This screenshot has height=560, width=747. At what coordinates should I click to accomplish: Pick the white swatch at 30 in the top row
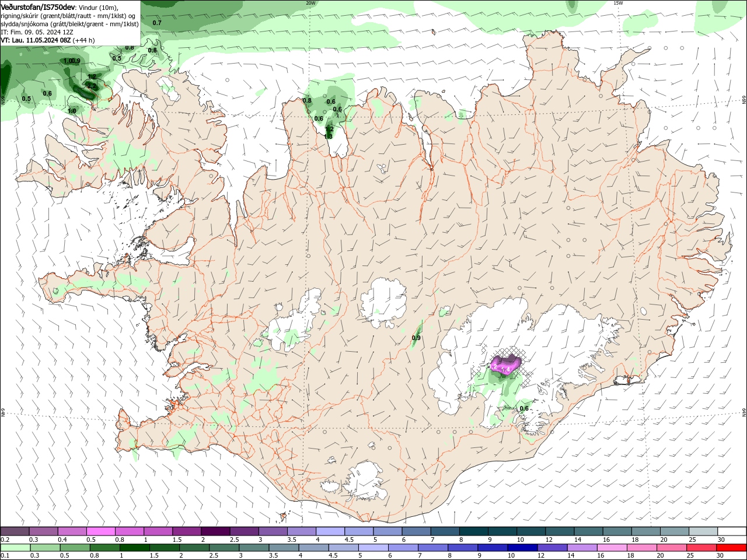(x=732, y=531)
